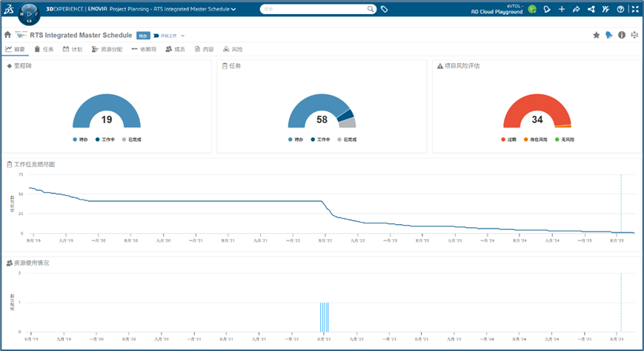Open notifications in the top bar
The height and width of the screenshot is (351, 644).
[x=547, y=9]
